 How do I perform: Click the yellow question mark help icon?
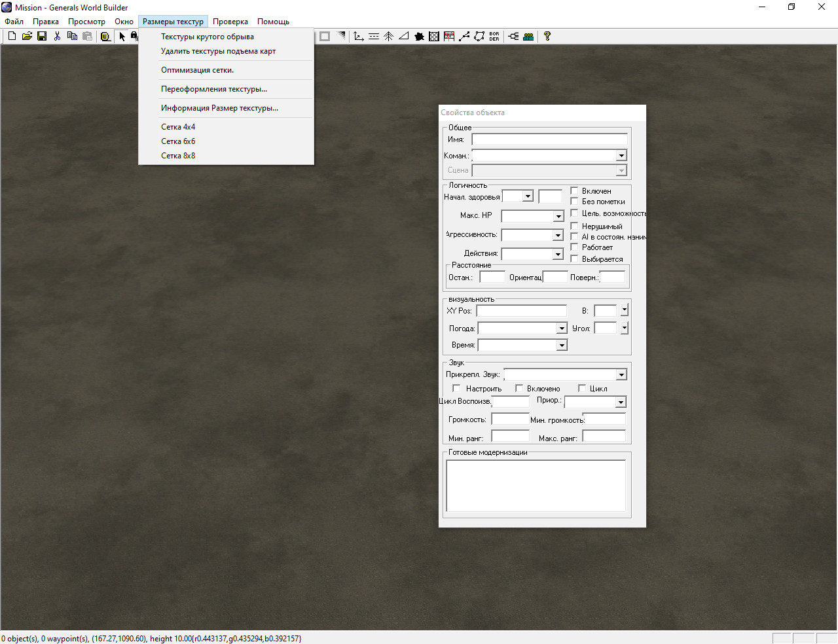pyautogui.click(x=547, y=37)
